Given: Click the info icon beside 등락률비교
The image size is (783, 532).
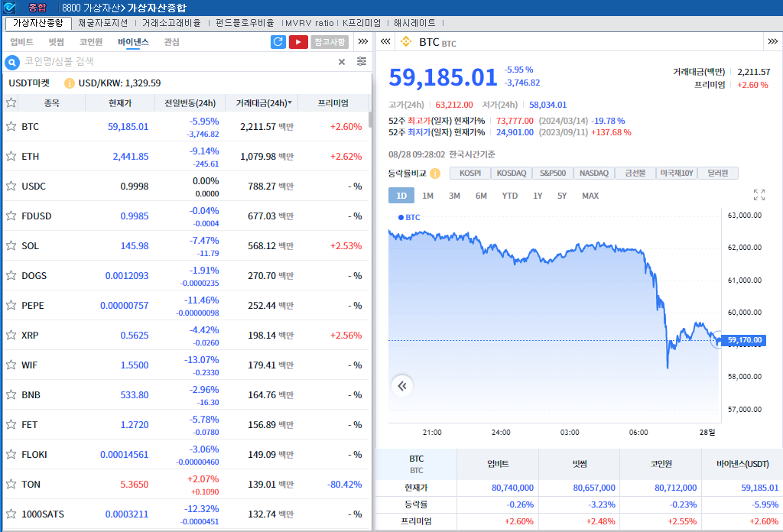Looking at the screenshot, I should 435,174.
